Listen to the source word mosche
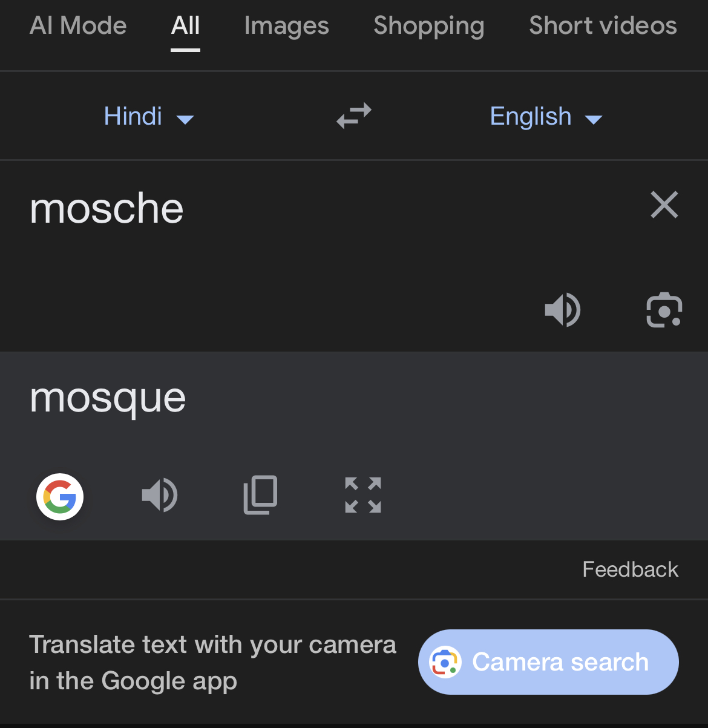The height and width of the screenshot is (728, 708). pyautogui.click(x=562, y=310)
